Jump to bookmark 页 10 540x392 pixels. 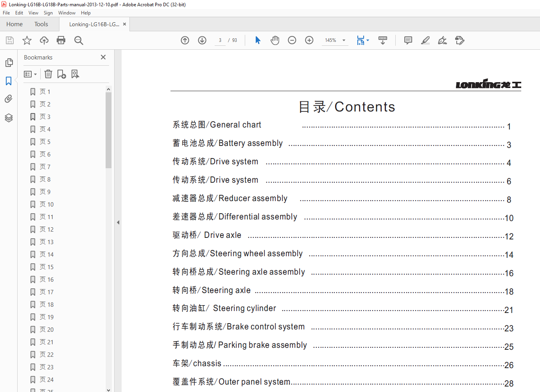tap(47, 204)
